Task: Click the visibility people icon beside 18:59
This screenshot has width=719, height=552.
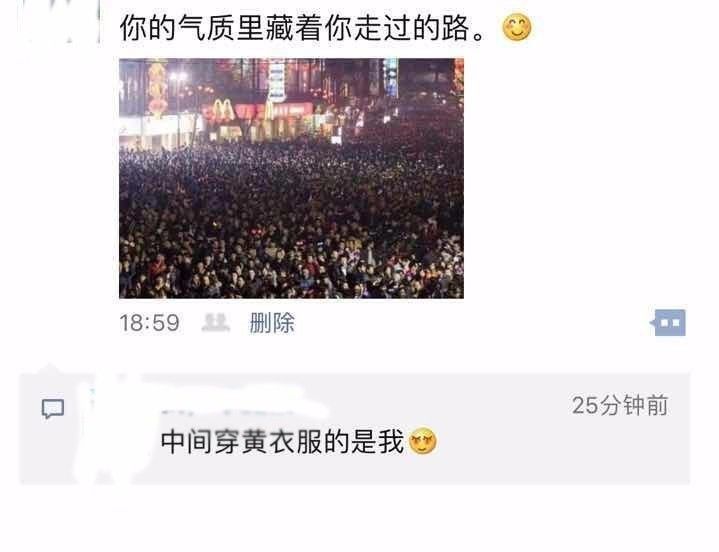Action: point(216,323)
